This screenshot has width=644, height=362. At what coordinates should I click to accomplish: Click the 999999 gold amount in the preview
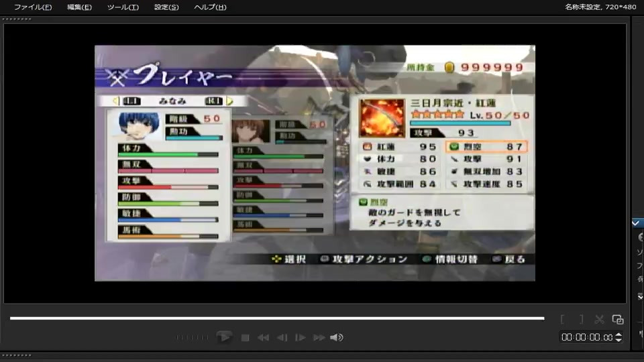pos(492,67)
